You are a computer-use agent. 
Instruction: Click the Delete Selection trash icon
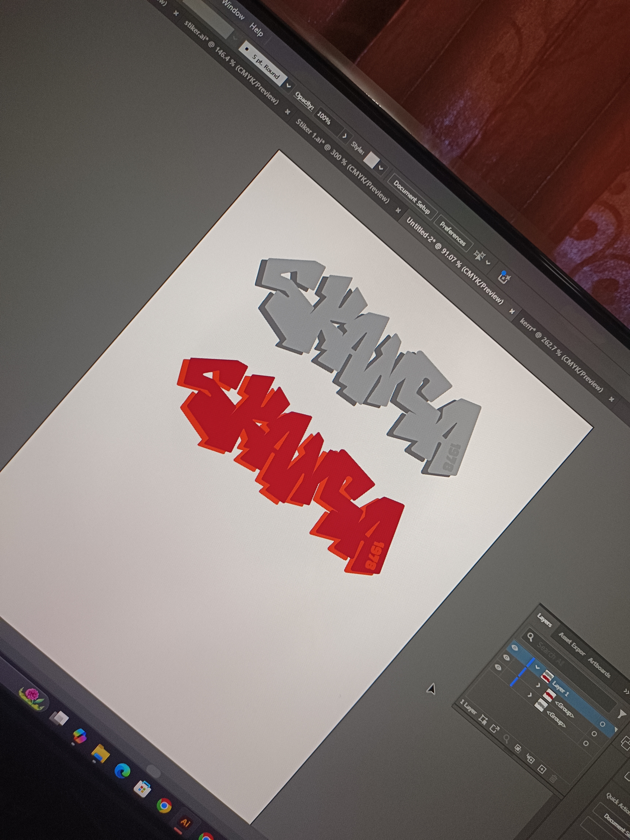pos(553,779)
